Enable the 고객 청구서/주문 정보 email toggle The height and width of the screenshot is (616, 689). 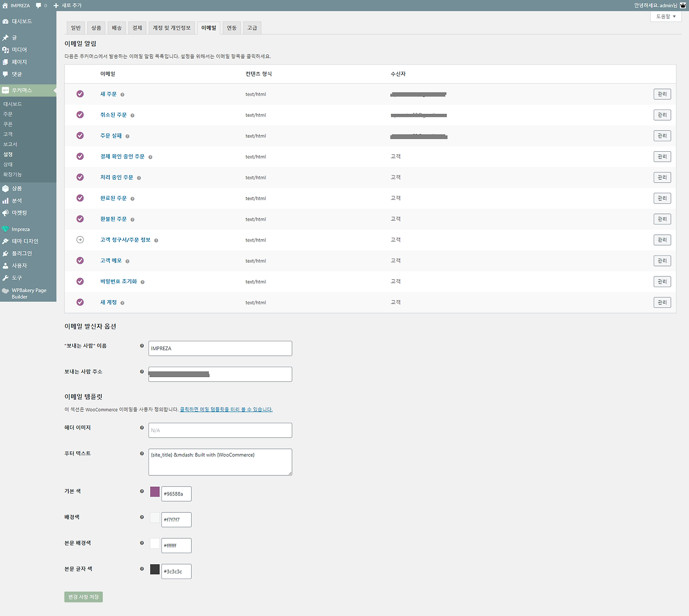pyautogui.click(x=80, y=239)
